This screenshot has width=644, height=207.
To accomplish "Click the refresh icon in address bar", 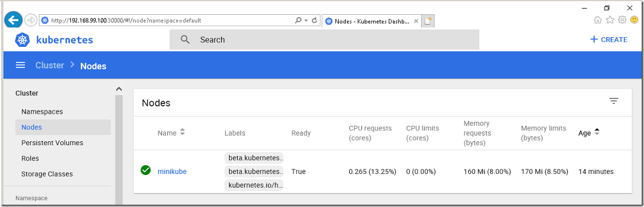I will [x=315, y=20].
